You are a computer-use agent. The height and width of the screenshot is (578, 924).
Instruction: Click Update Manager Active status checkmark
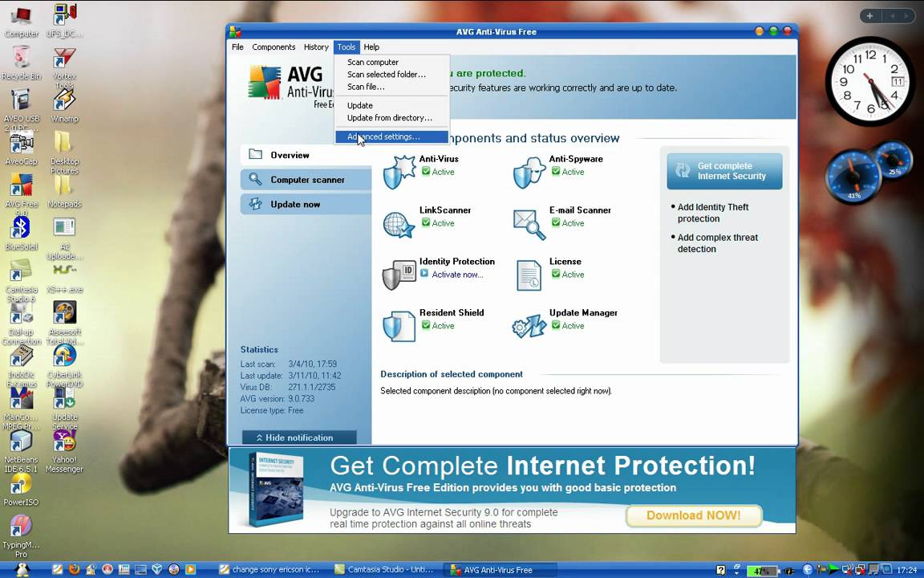(x=556, y=325)
